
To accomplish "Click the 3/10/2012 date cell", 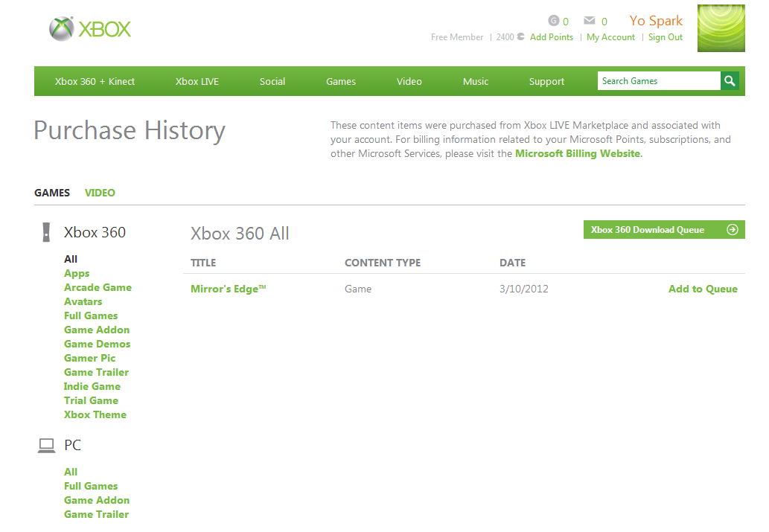I will tap(524, 289).
